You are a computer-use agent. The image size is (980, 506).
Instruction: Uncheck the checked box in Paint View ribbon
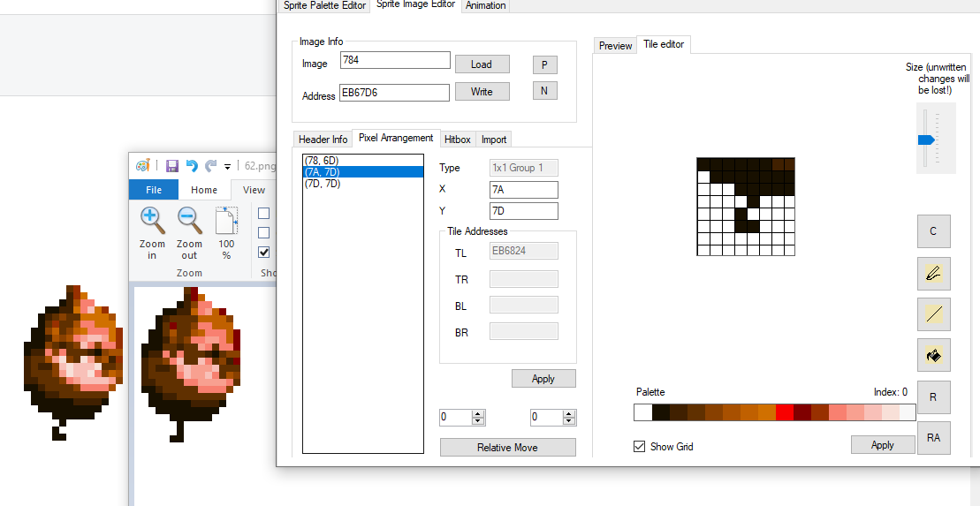click(x=264, y=252)
